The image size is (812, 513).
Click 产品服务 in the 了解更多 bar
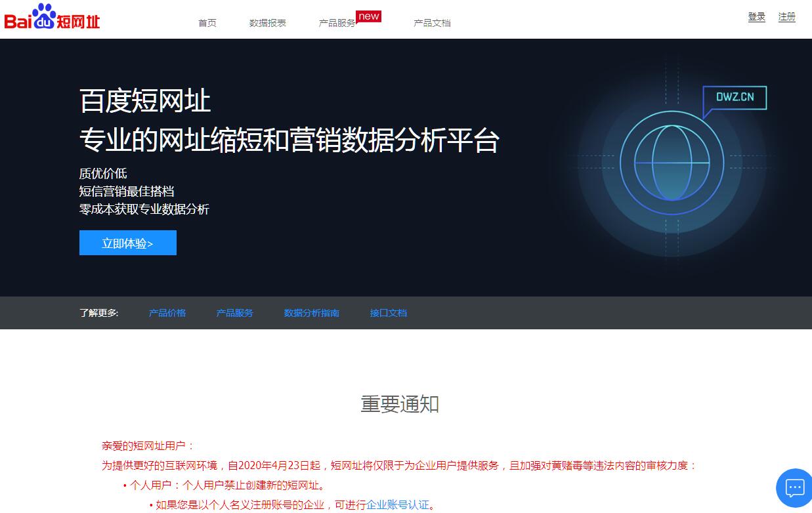[234, 313]
